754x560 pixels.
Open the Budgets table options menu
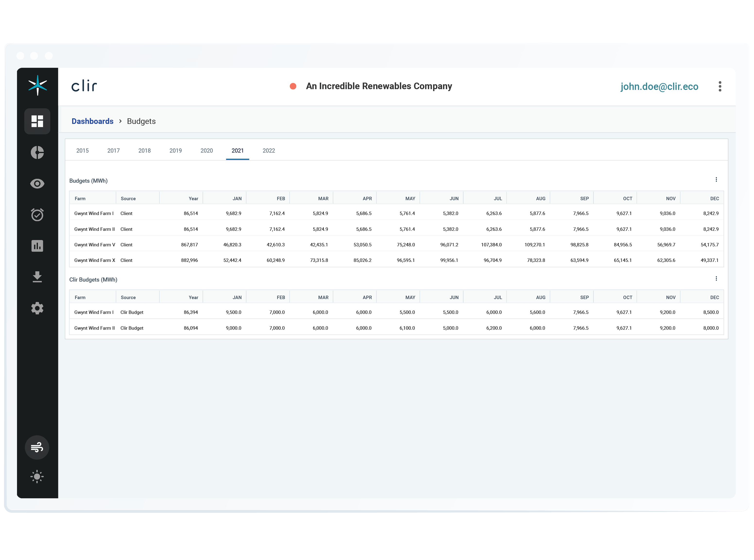click(x=716, y=180)
